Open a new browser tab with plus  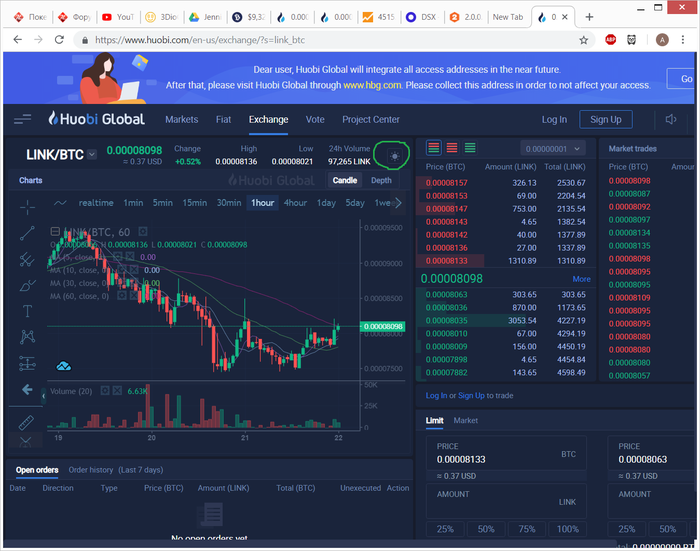pos(589,17)
